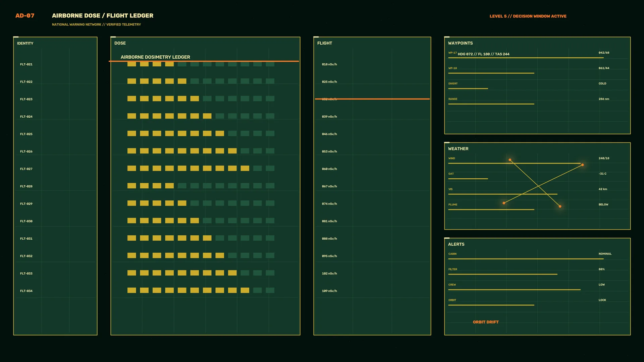The height and width of the screenshot is (362, 644).
Task: Click the 240/18 wind value
Action: coord(604,158)
